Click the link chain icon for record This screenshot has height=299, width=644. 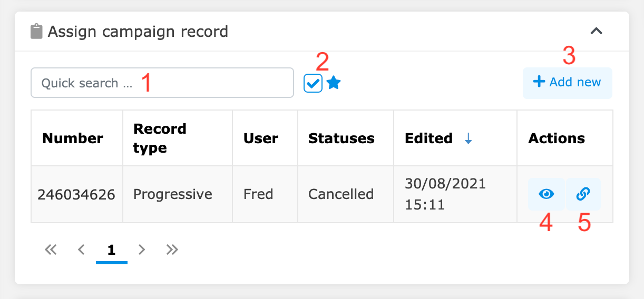583,194
